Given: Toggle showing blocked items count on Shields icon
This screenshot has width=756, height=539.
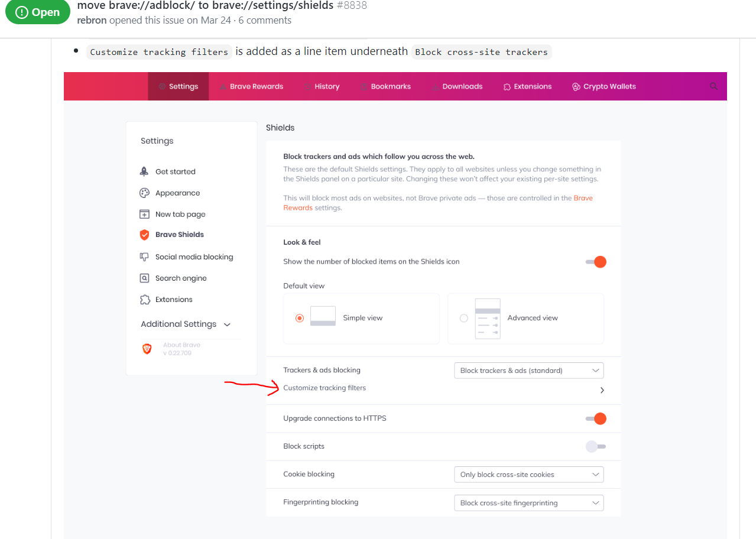Looking at the screenshot, I should [x=596, y=262].
